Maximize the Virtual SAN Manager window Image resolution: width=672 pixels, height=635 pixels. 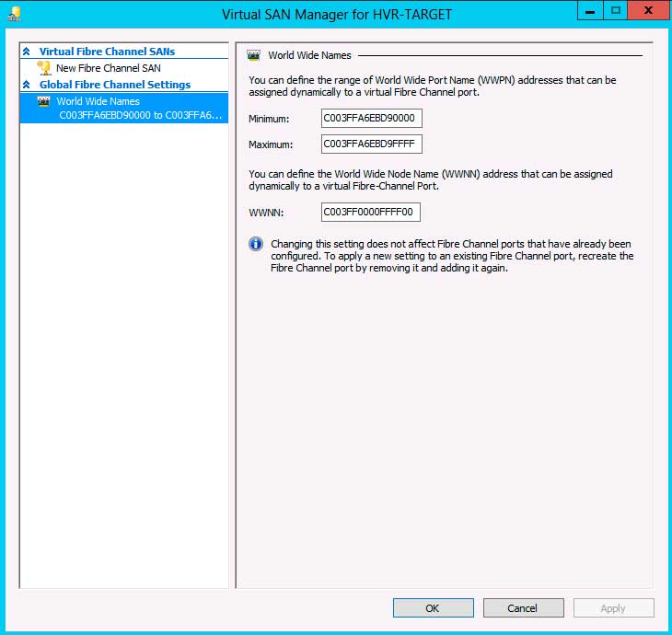[x=616, y=10]
